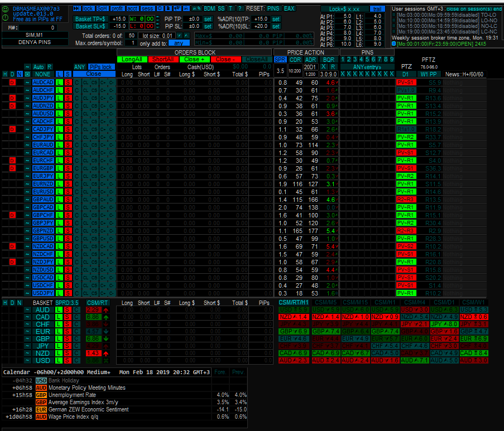Click green L button for EUR basket
Viewport: 504px width, 431px height.
tap(59, 332)
